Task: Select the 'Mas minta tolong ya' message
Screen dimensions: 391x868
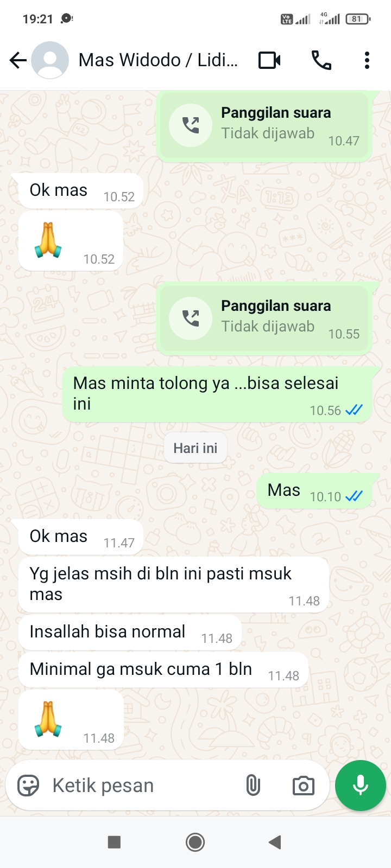Action: (217, 394)
